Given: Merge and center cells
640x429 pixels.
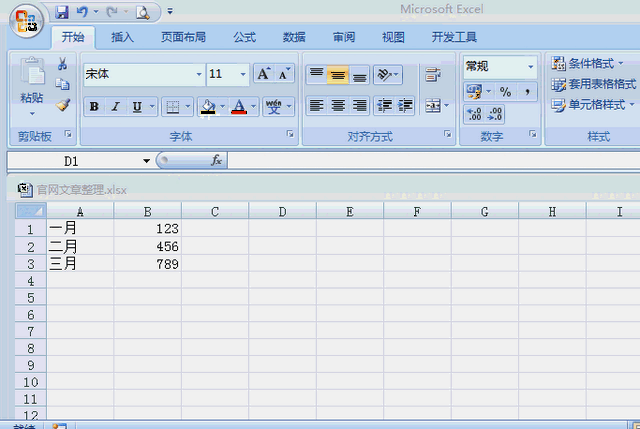Looking at the screenshot, I should click(x=433, y=106).
